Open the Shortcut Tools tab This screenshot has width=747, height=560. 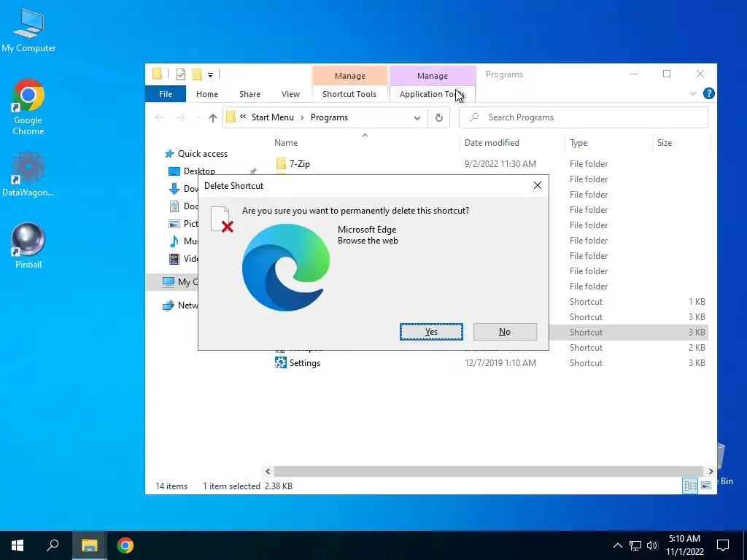[349, 94]
